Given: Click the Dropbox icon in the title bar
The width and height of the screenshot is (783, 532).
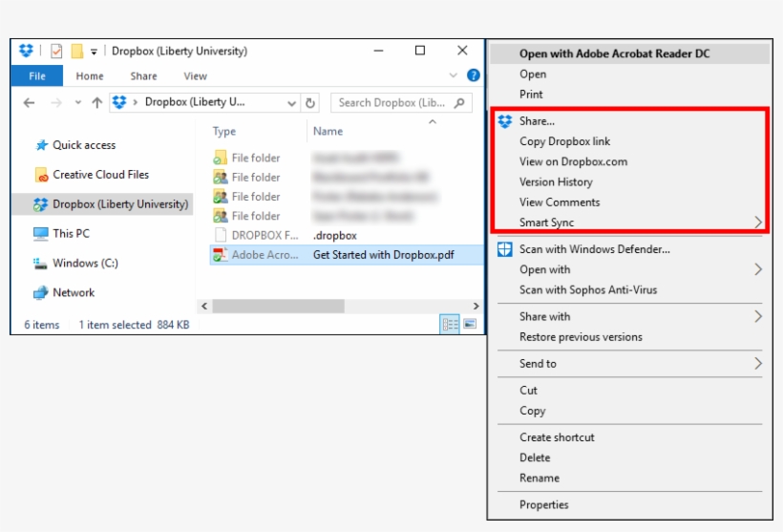Looking at the screenshot, I should click(x=26, y=51).
